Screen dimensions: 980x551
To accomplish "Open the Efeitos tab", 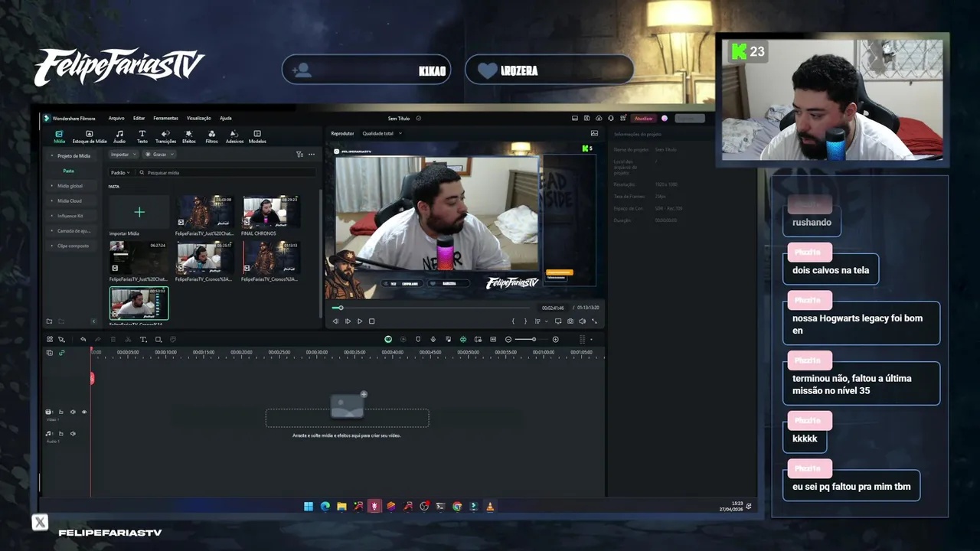I will tap(188, 137).
